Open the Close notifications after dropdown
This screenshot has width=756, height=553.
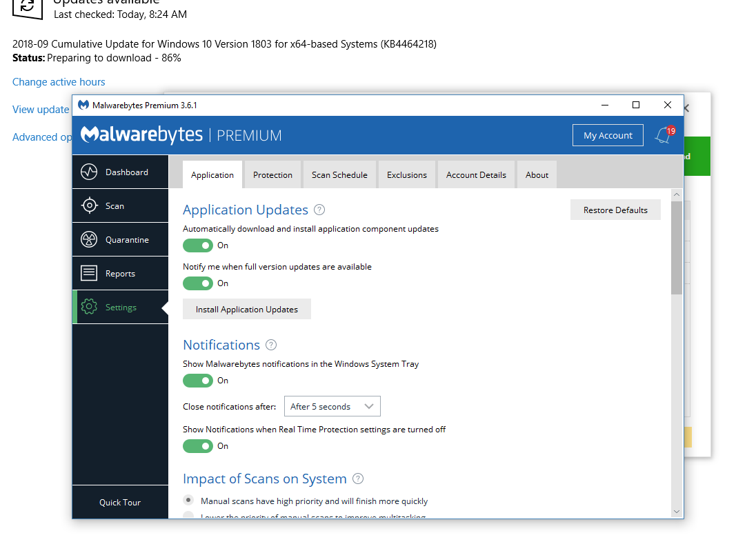point(332,406)
